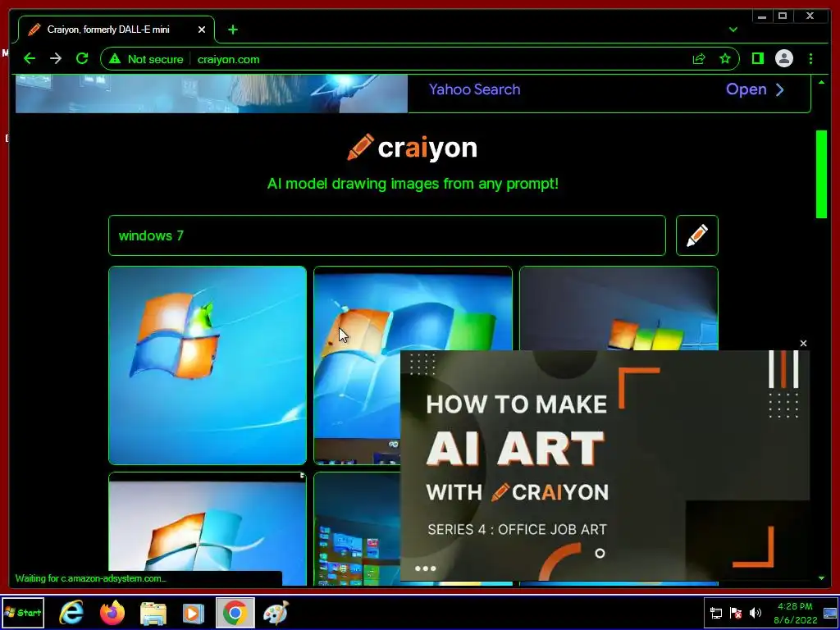Image resolution: width=840 pixels, height=630 pixels.
Task: Open the first generated Windows logo image
Action: pyautogui.click(x=208, y=365)
